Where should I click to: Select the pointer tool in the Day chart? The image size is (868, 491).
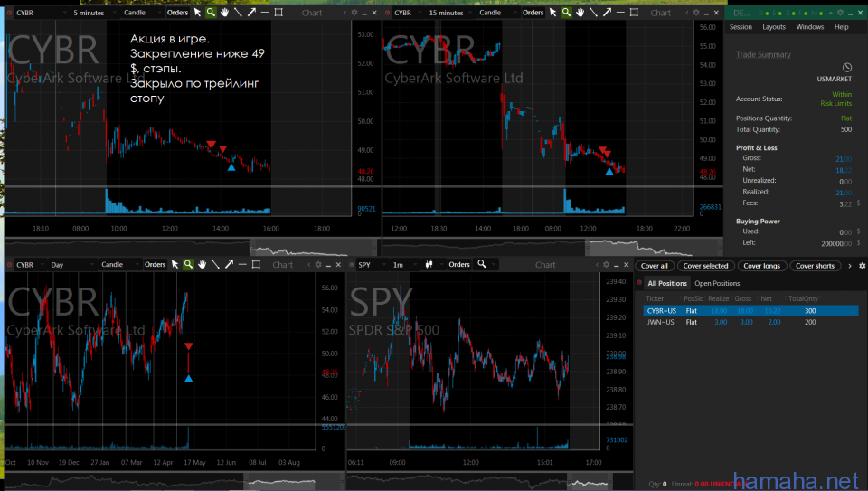tap(175, 265)
